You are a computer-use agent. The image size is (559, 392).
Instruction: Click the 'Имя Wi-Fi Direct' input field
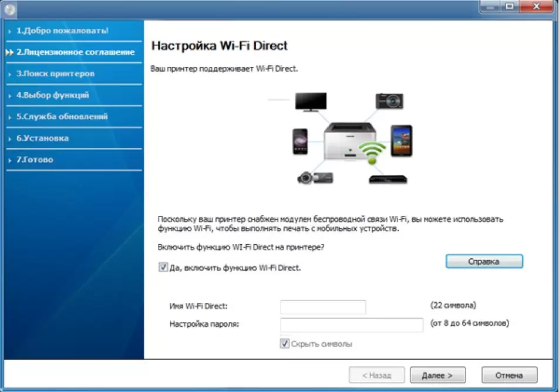323,306
